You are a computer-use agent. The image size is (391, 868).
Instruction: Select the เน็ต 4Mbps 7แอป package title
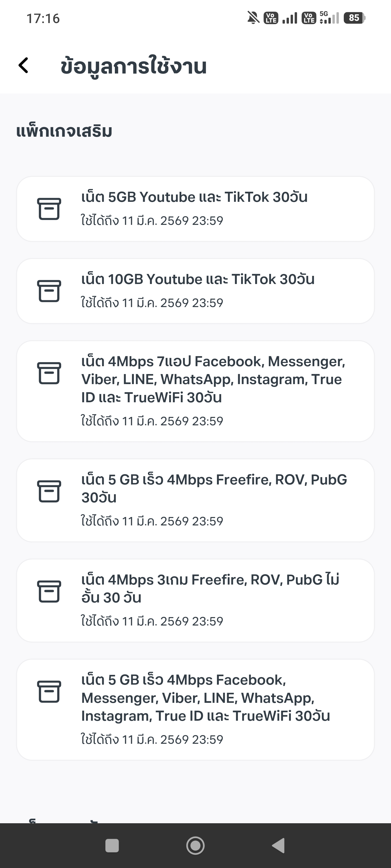coord(213,379)
